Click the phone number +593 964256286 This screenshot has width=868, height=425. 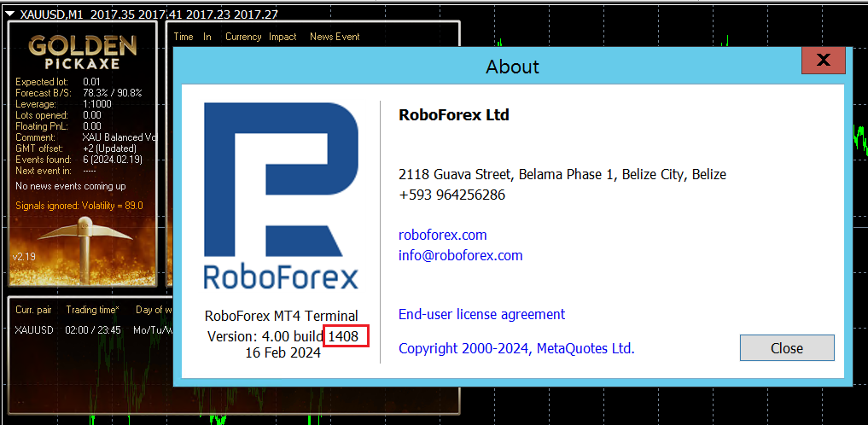451,195
